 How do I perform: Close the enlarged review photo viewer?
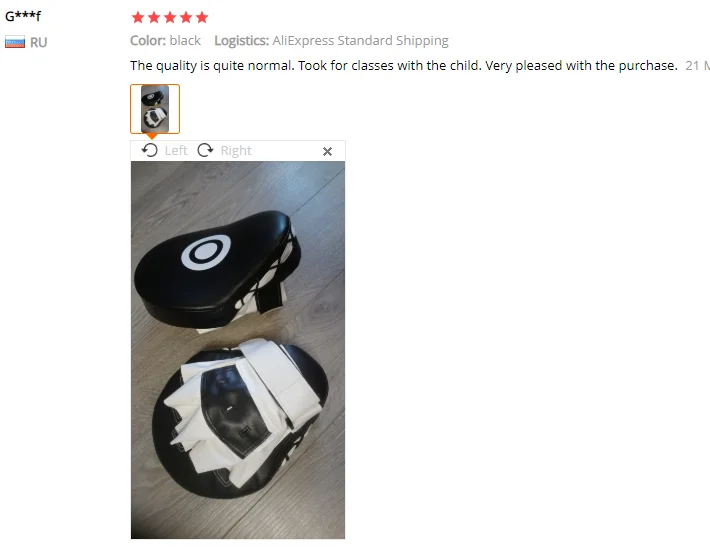click(327, 151)
